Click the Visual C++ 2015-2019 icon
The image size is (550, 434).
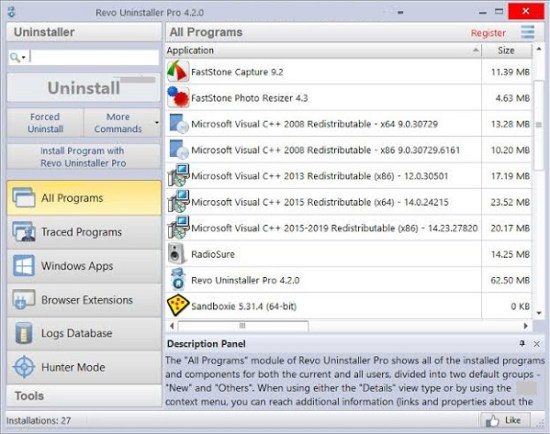coord(178,227)
